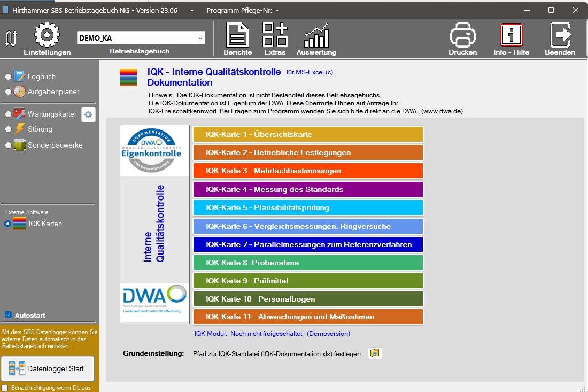This screenshot has height=392, width=588.
Task: Click the up-down arrows icon beside Einstellungen
Action: click(11, 38)
